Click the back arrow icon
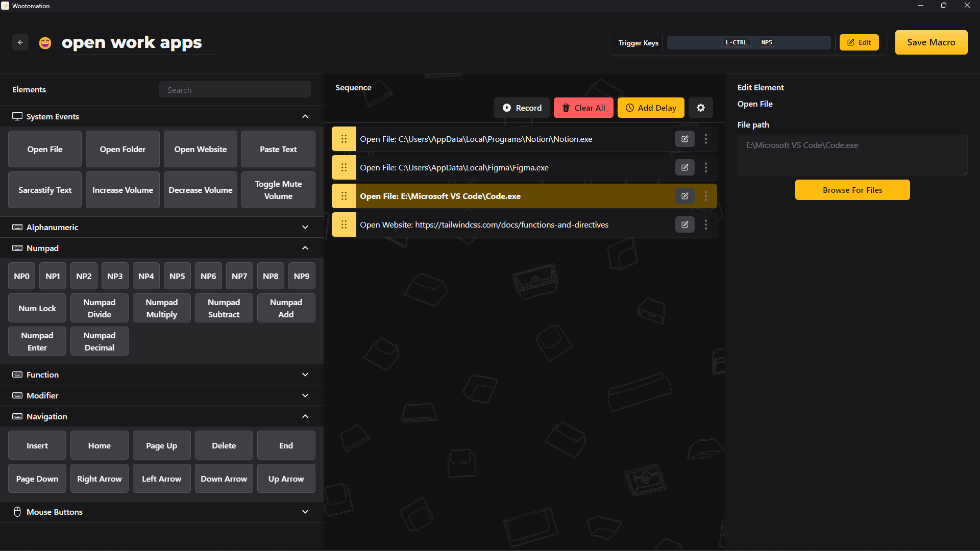Screen dimensions: 980x551 coord(20,42)
